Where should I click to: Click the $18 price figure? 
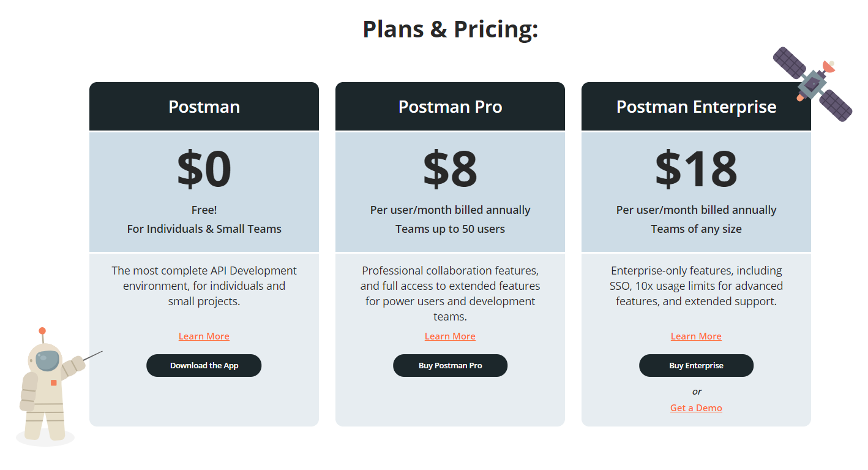coord(696,169)
